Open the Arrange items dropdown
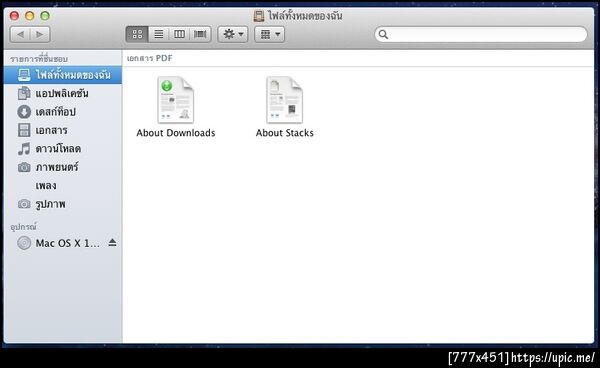600x368 pixels. click(270, 34)
